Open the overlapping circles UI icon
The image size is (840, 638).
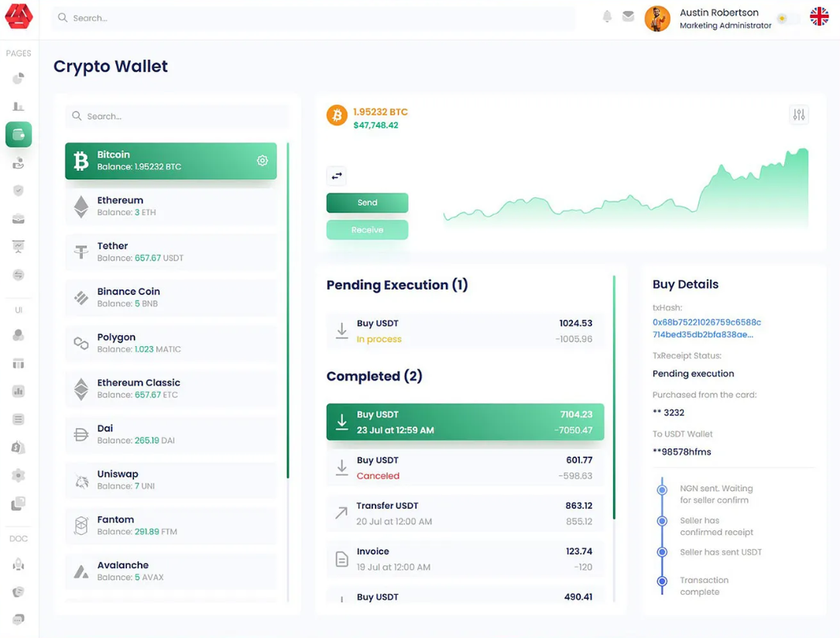(19, 335)
